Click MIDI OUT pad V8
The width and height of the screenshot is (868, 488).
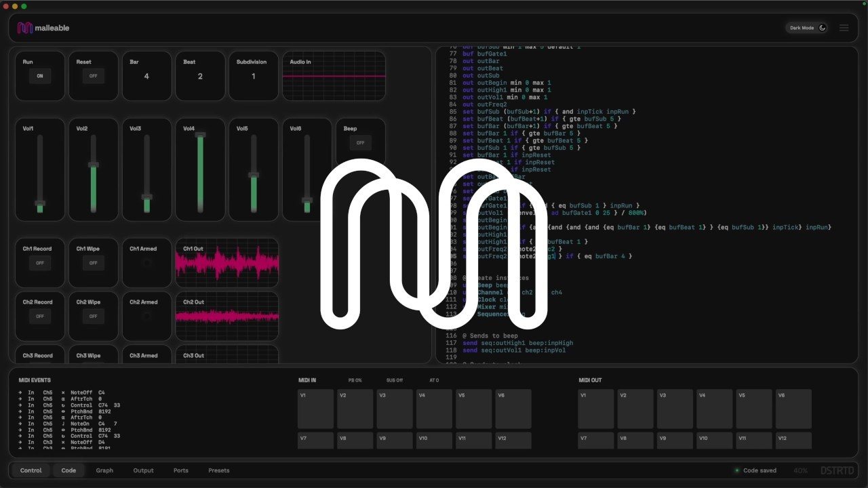[x=635, y=441]
